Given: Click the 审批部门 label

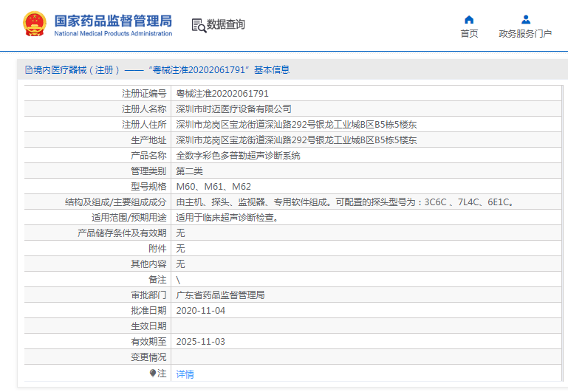Looking at the screenshot, I should tap(148, 295).
